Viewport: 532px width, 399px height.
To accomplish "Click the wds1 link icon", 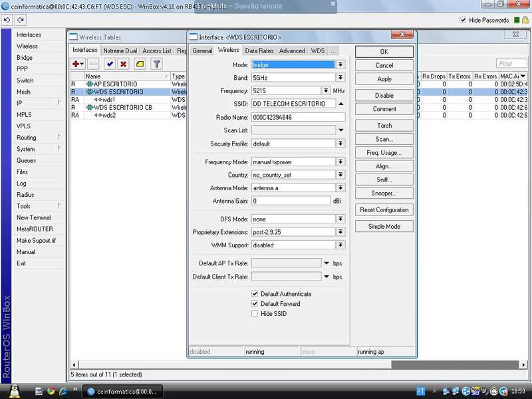I will [x=98, y=100].
